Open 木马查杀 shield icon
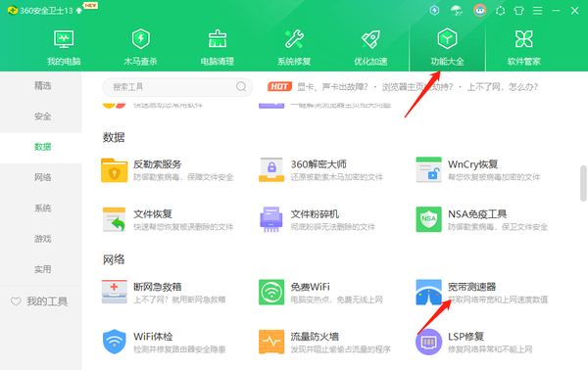The image size is (588, 370). click(140, 39)
